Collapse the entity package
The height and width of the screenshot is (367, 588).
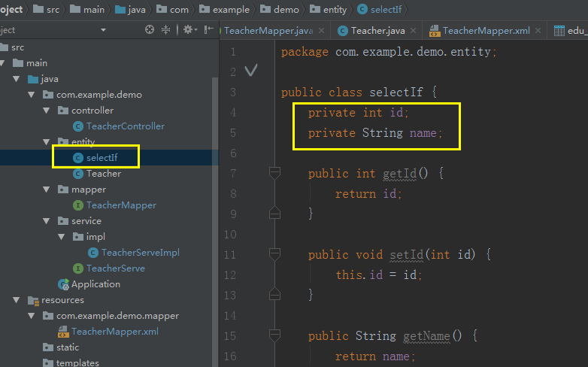click(x=47, y=142)
